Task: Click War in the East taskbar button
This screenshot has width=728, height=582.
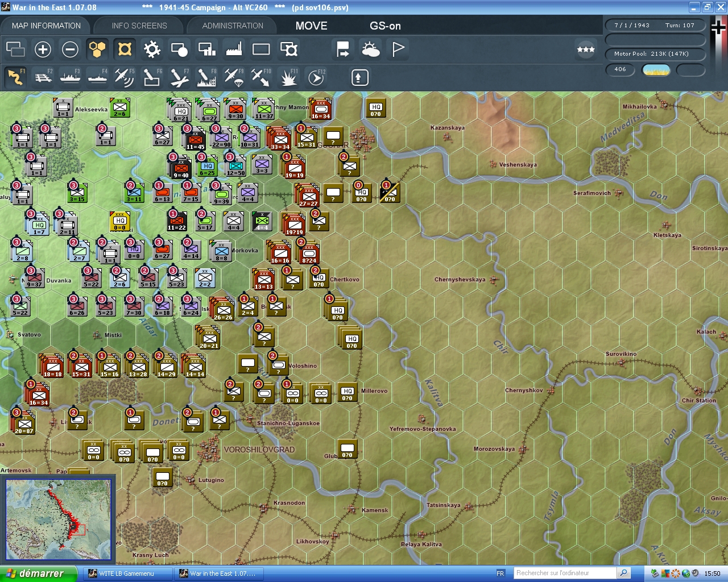Action: (219, 573)
